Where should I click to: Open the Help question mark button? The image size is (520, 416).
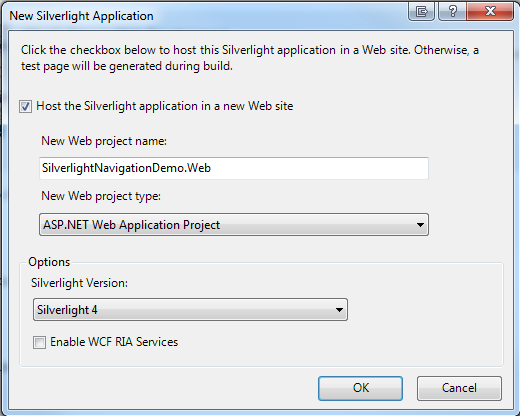point(452,11)
